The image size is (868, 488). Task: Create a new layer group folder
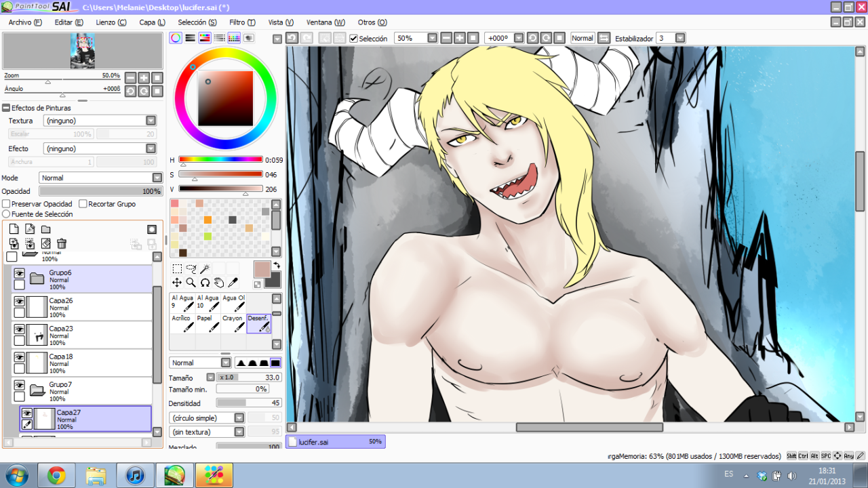45,229
